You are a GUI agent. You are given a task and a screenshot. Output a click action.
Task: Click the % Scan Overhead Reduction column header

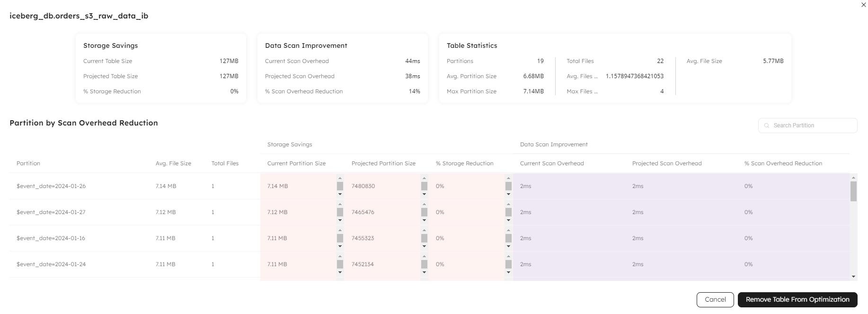coord(783,163)
